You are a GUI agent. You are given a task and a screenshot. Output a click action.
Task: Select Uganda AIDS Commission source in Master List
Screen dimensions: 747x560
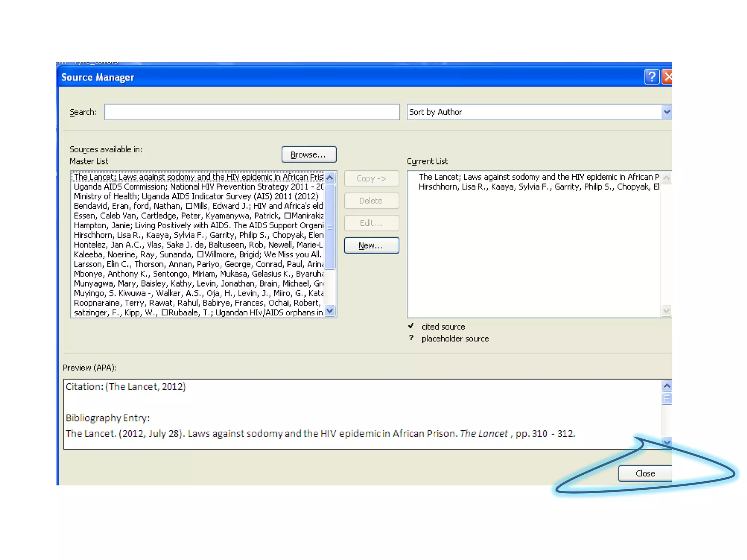[x=198, y=187]
